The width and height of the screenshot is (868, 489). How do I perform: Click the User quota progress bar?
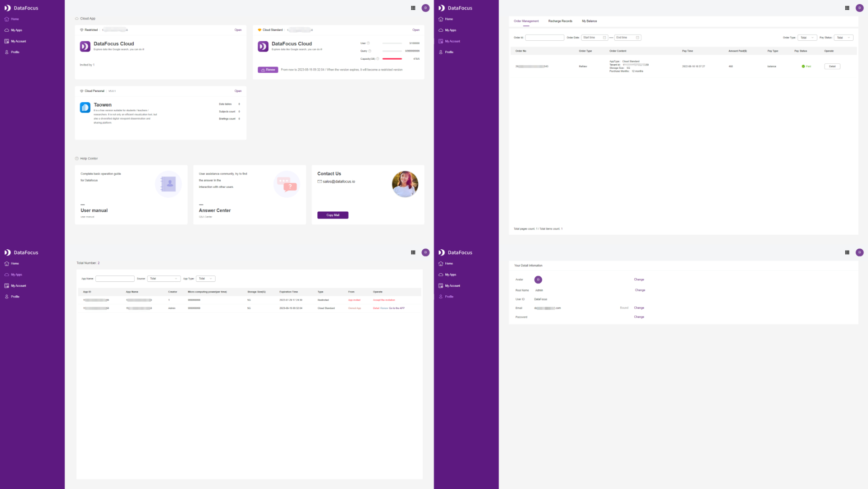[x=392, y=43]
